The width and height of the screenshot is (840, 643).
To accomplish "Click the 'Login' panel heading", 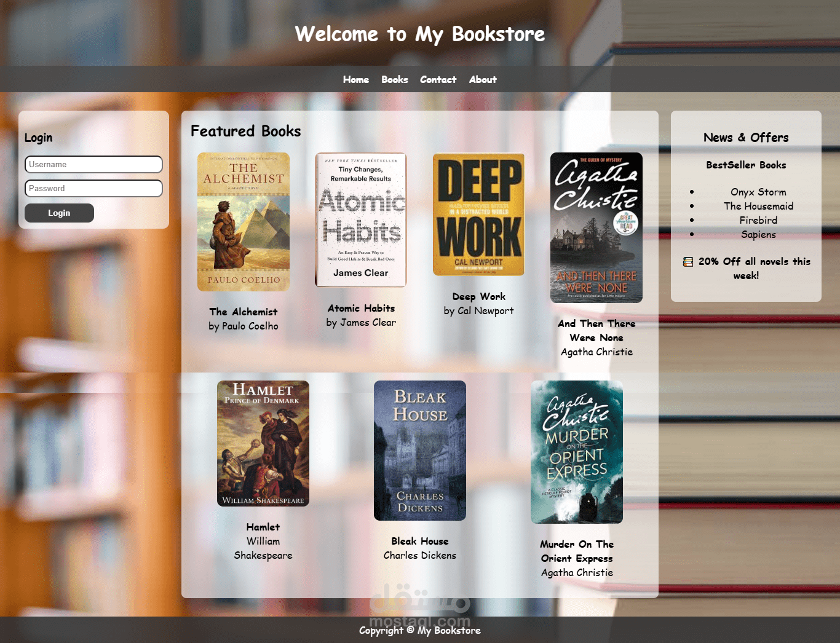I will [x=38, y=138].
